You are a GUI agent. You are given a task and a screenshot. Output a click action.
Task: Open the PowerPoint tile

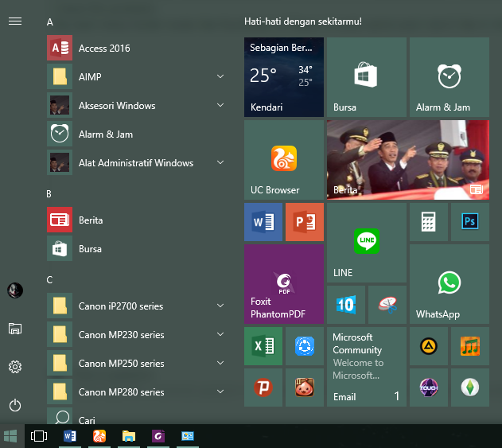pos(305,222)
